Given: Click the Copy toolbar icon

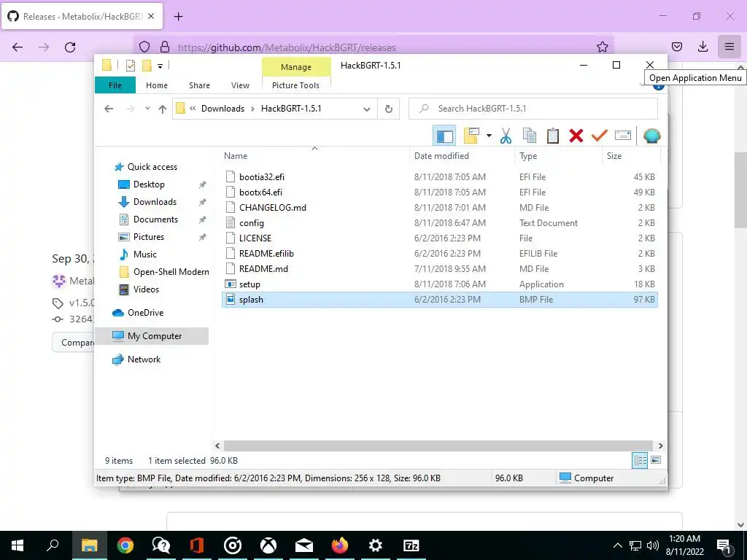Looking at the screenshot, I should 530,136.
